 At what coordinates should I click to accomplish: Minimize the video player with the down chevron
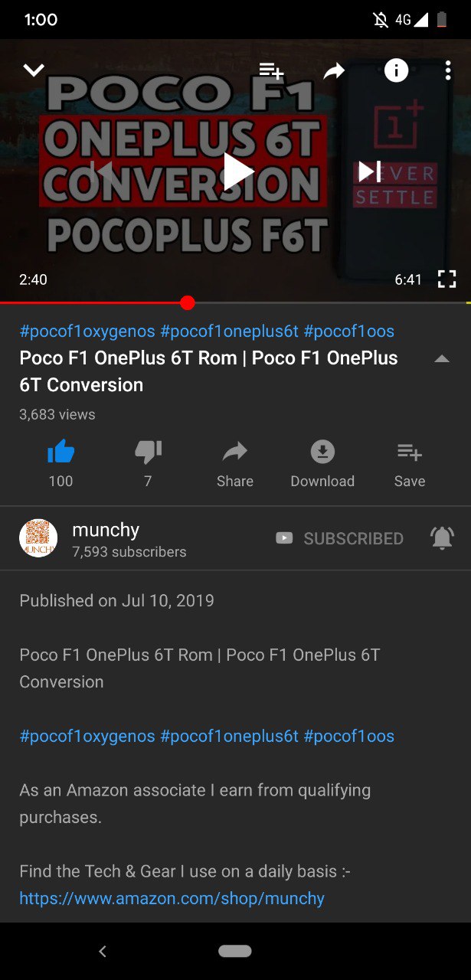34,70
